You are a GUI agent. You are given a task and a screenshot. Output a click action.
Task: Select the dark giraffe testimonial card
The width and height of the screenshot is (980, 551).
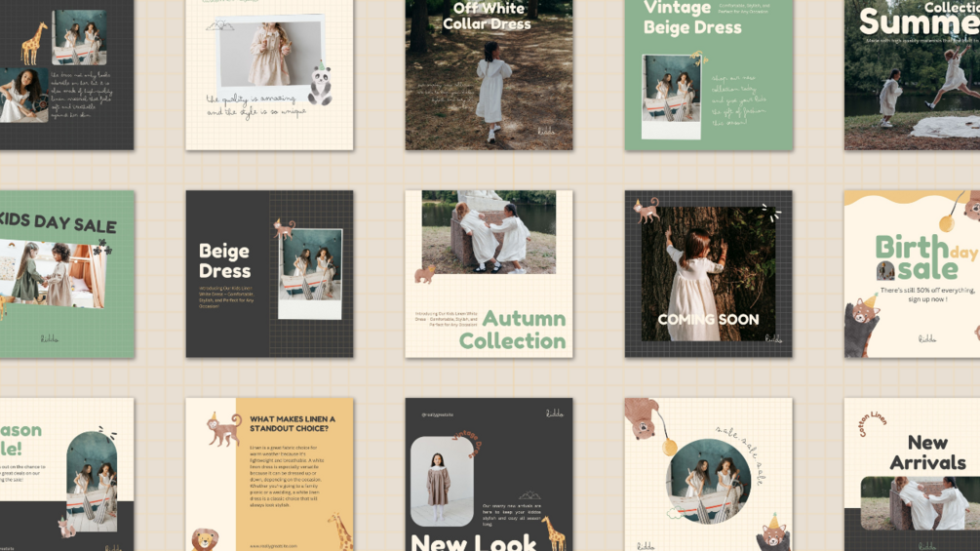coord(67,75)
